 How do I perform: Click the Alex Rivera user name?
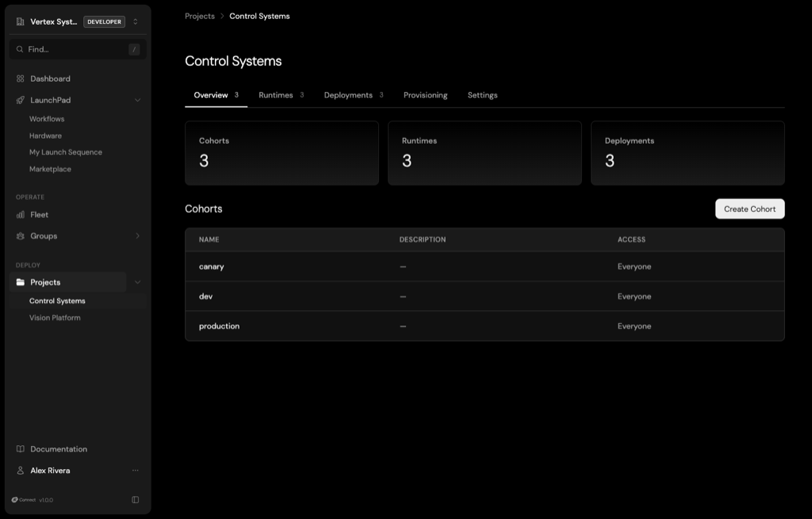tap(50, 471)
